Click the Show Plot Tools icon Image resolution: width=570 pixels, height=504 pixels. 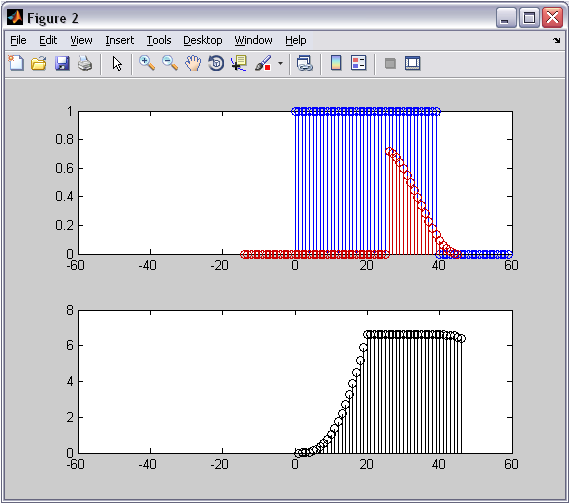(413, 63)
